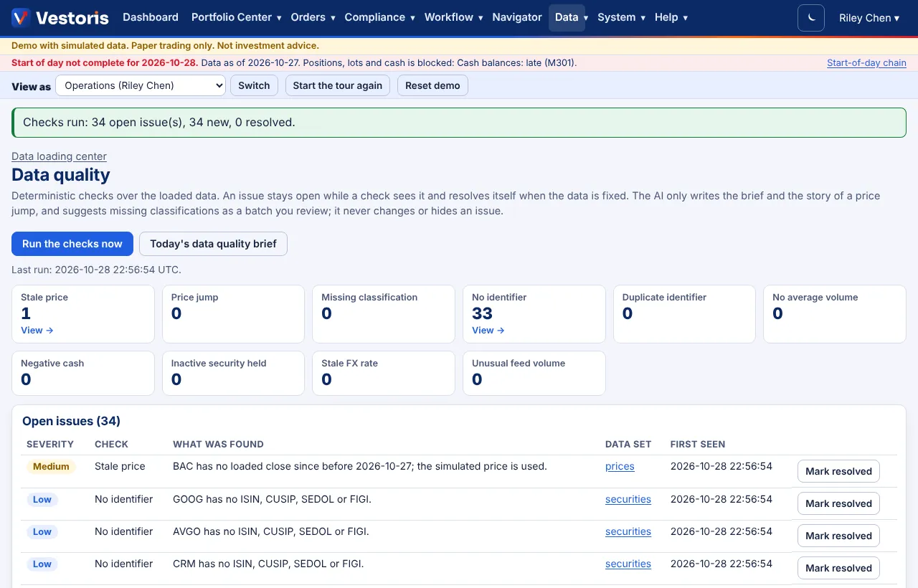Click the 'Open issues (34)' heading
918x588 pixels.
coord(71,421)
